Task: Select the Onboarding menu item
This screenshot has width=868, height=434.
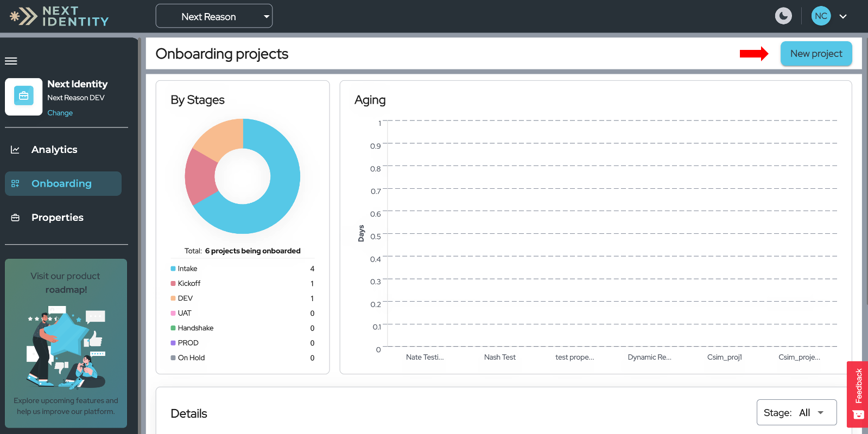Action: pyautogui.click(x=63, y=183)
